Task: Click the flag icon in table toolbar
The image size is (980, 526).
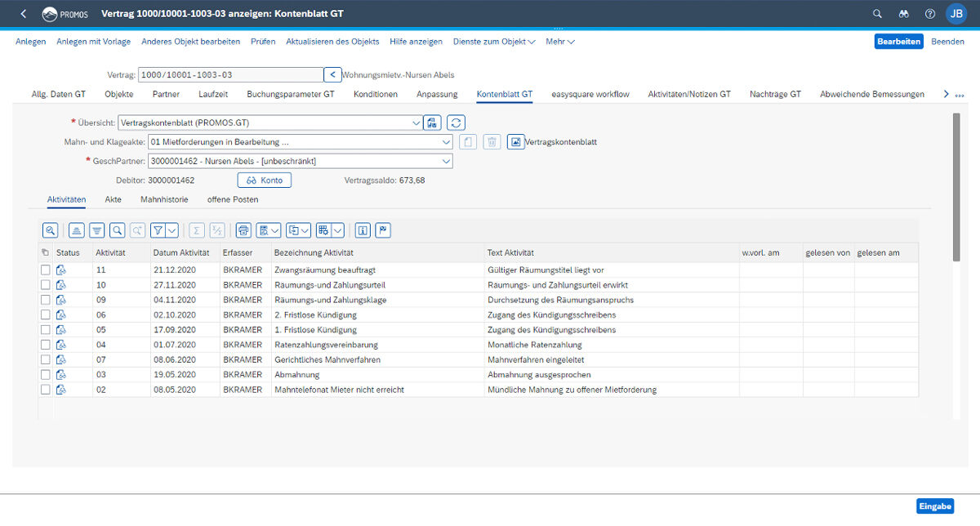Action: pos(383,230)
